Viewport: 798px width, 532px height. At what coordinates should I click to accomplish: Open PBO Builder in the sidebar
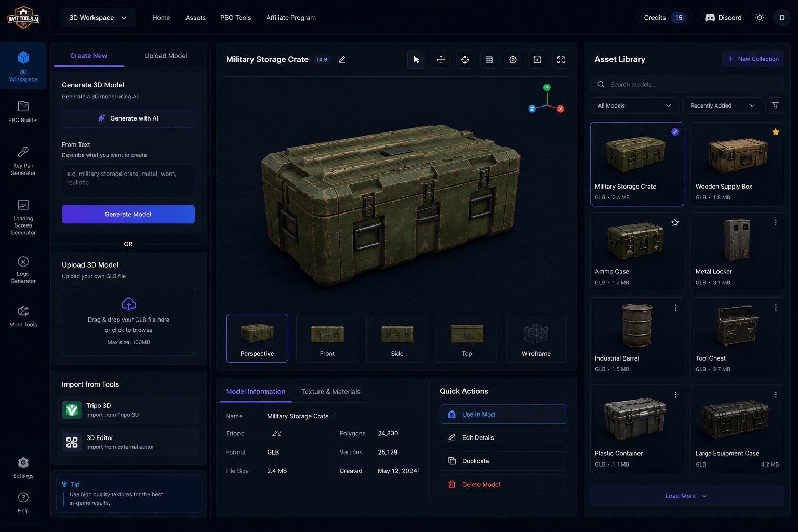click(x=23, y=112)
